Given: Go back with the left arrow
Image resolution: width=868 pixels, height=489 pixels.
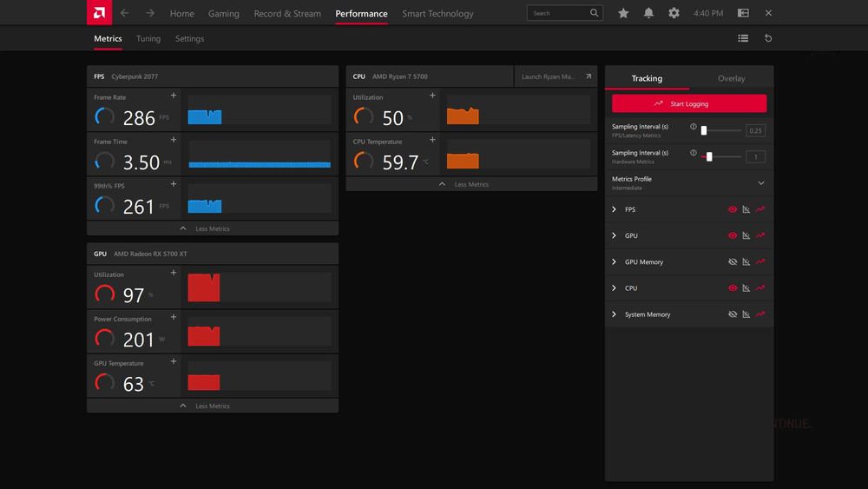Looking at the screenshot, I should 124,13.
